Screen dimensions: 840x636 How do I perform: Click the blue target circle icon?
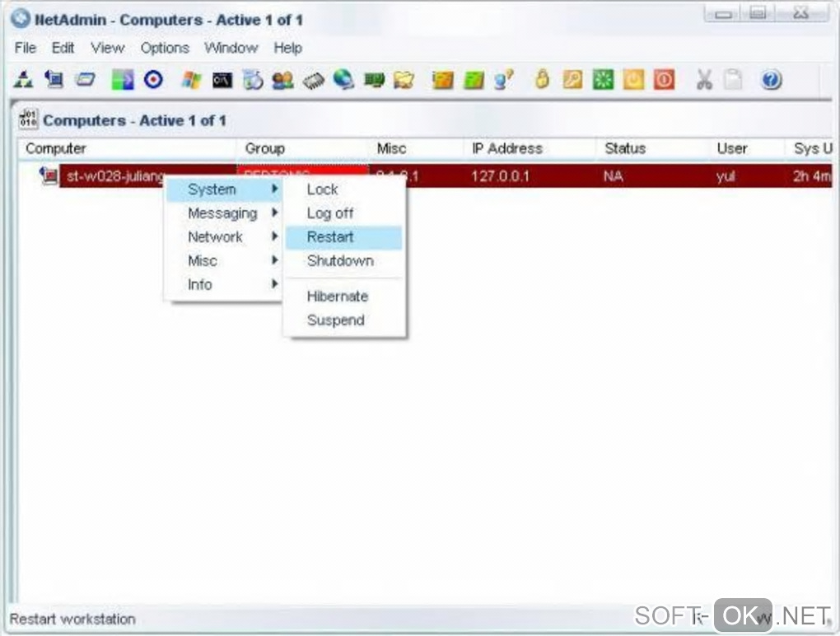154,80
